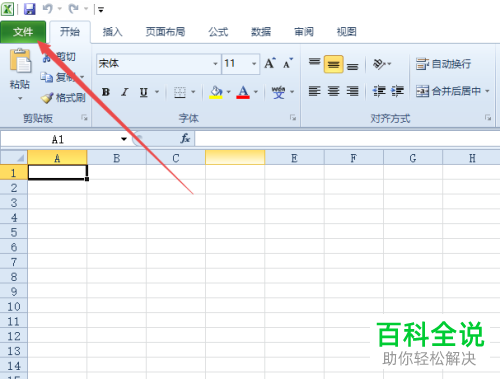Expand the fill color dropdown arrow
The width and height of the screenshot is (500, 379).
(x=229, y=92)
